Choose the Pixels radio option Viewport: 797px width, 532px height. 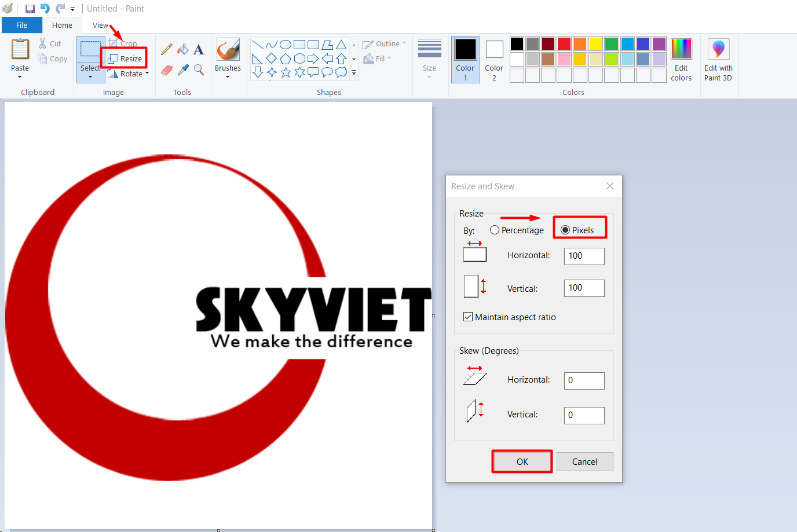coord(565,230)
